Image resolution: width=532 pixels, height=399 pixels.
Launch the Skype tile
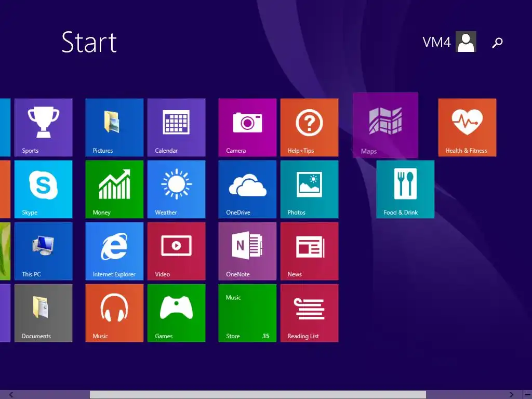[44, 189]
